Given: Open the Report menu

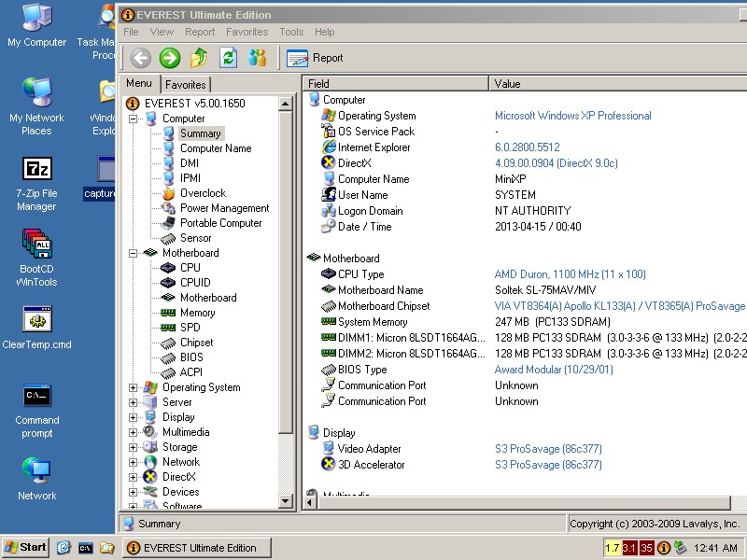Looking at the screenshot, I should pos(200,32).
